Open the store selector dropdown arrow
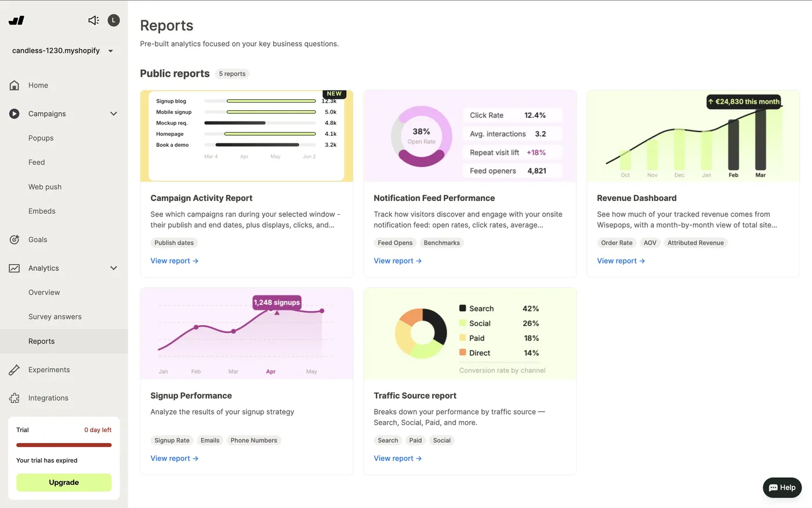 point(111,51)
